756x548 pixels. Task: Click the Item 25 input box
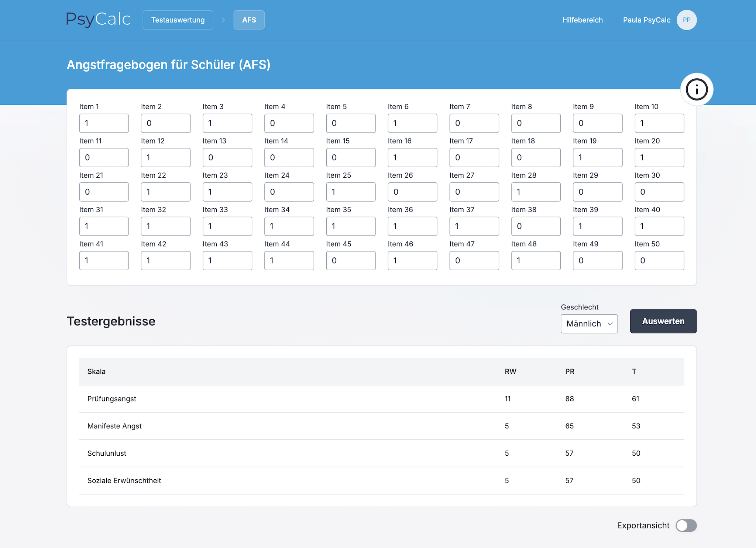coord(351,192)
